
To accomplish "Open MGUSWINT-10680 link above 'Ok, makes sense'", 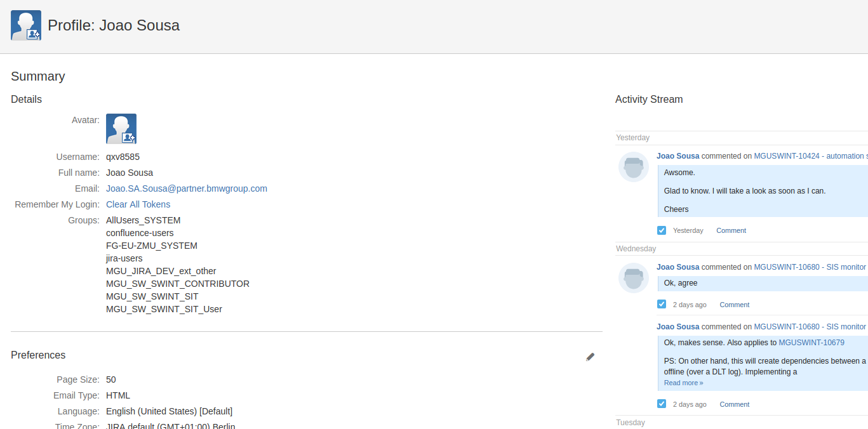I will (x=810, y=327).
